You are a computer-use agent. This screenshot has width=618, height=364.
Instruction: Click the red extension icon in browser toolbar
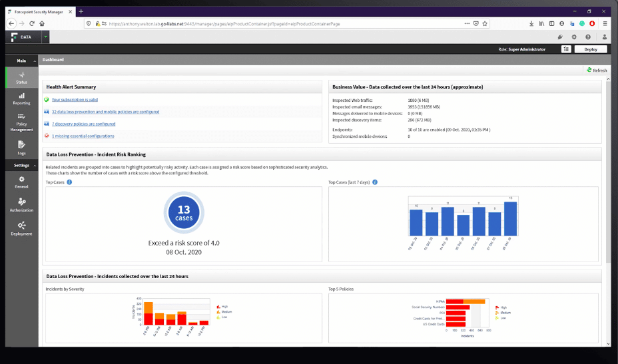point(592,24)
